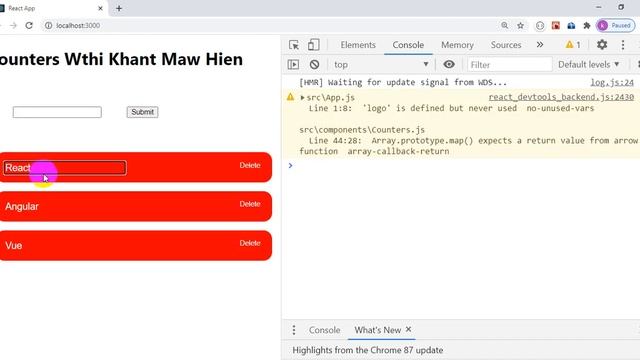Image resolution: width=640 pixels, height=360 pixels.
Task: Switch to the Console tab
Action: coord(408,45)
